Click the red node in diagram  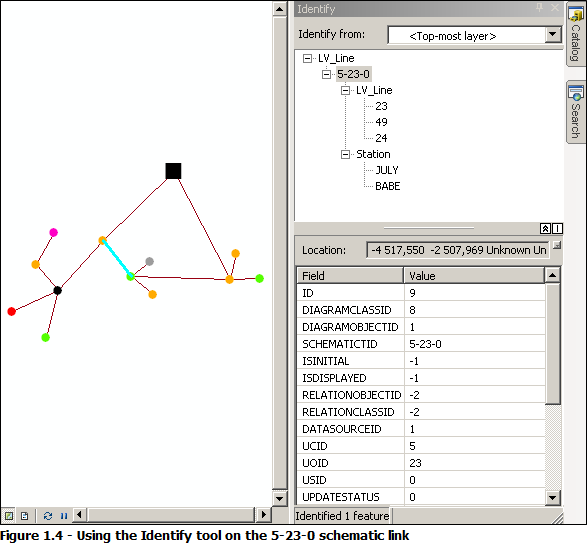(12, 311)
